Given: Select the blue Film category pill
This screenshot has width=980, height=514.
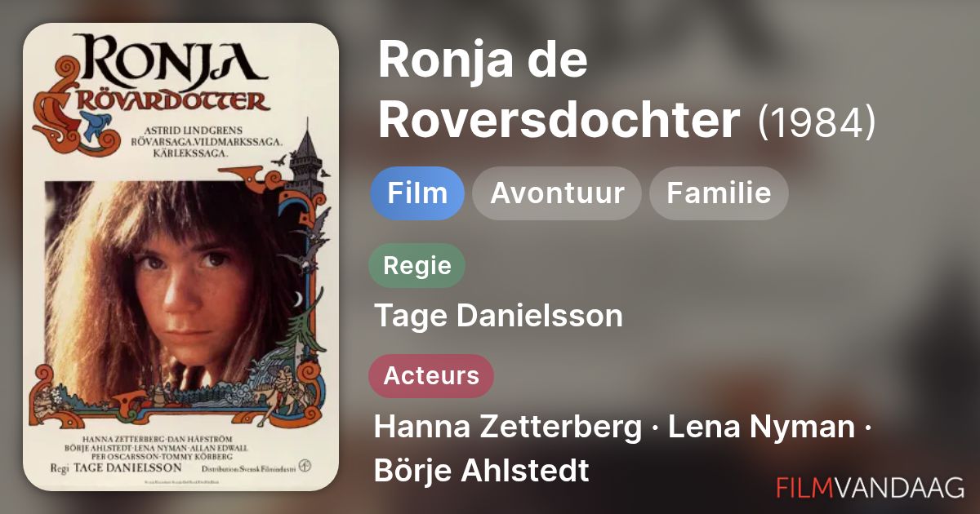Looking at the screenshot, I should coord(417,193).
